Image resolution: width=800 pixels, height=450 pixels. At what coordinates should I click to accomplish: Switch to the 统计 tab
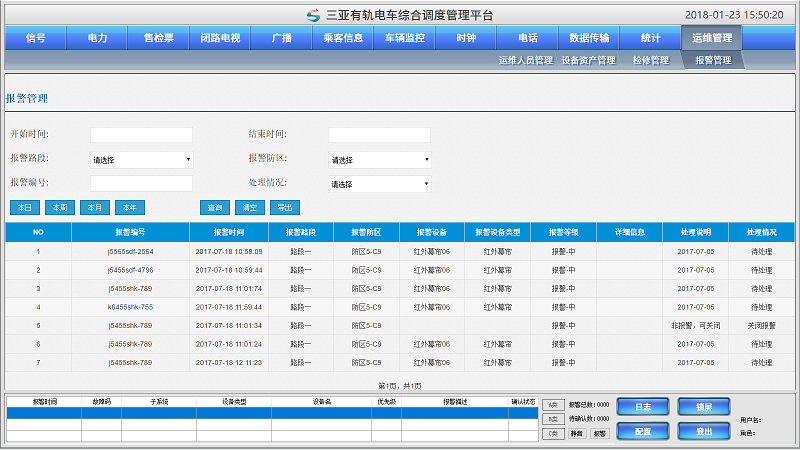651,38
